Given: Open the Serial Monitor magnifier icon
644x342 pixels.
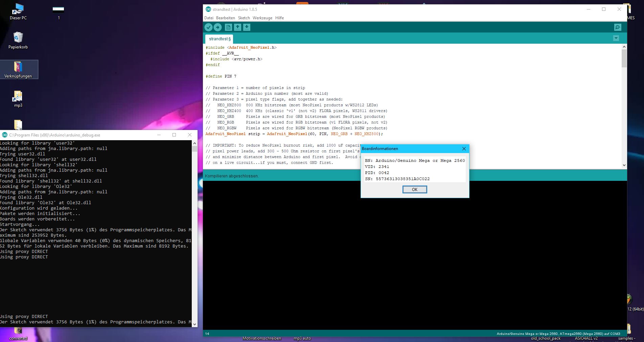Looking at the screenshot, I should tap(618, 27).
